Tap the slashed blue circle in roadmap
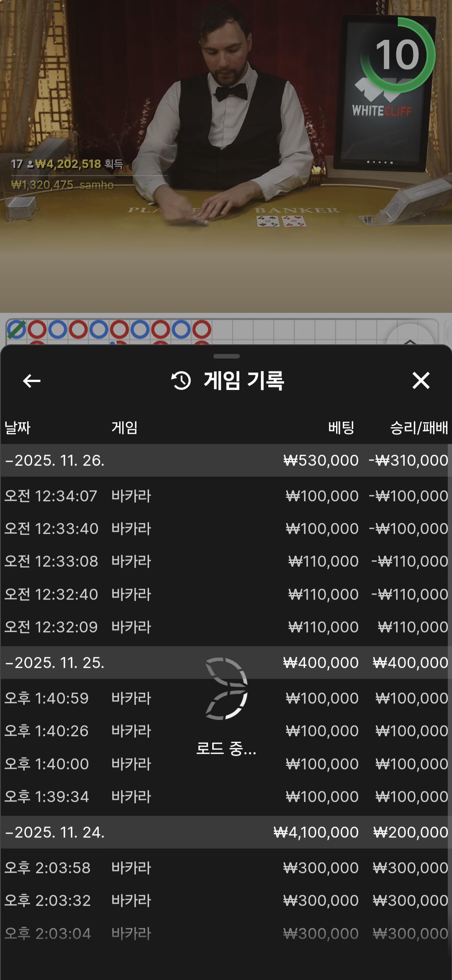Screen dimensions: 452x980 click(17, 330)
